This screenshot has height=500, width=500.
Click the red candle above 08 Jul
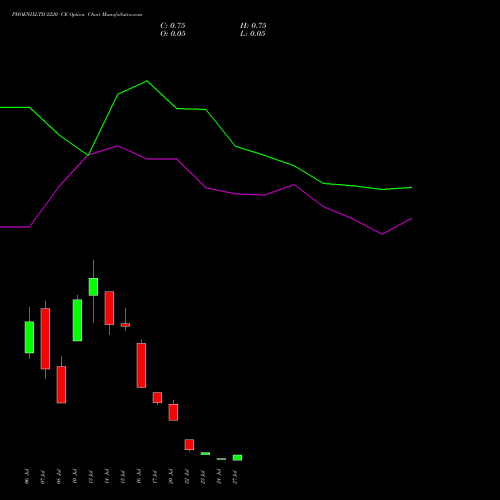[x=61, y=385]
